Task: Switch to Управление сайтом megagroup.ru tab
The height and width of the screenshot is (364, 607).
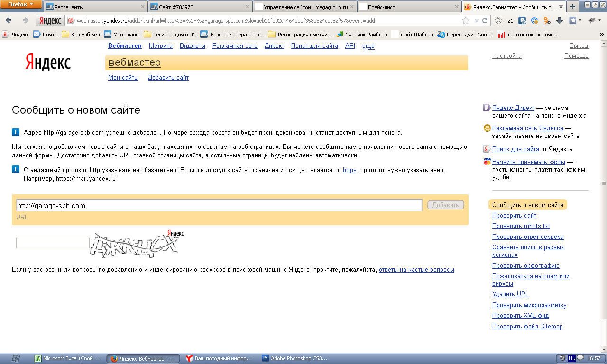Action: point(305,7)
